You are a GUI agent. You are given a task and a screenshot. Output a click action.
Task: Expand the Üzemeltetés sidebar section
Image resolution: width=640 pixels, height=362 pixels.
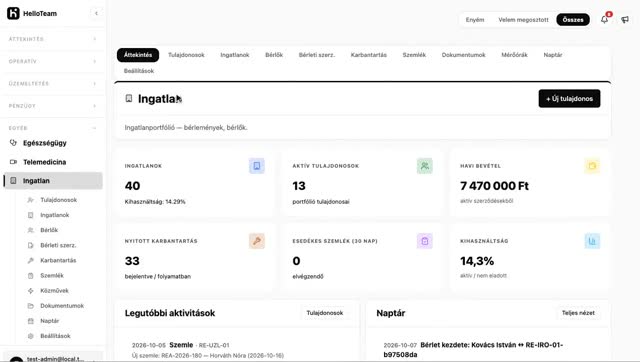pos(52,83)
